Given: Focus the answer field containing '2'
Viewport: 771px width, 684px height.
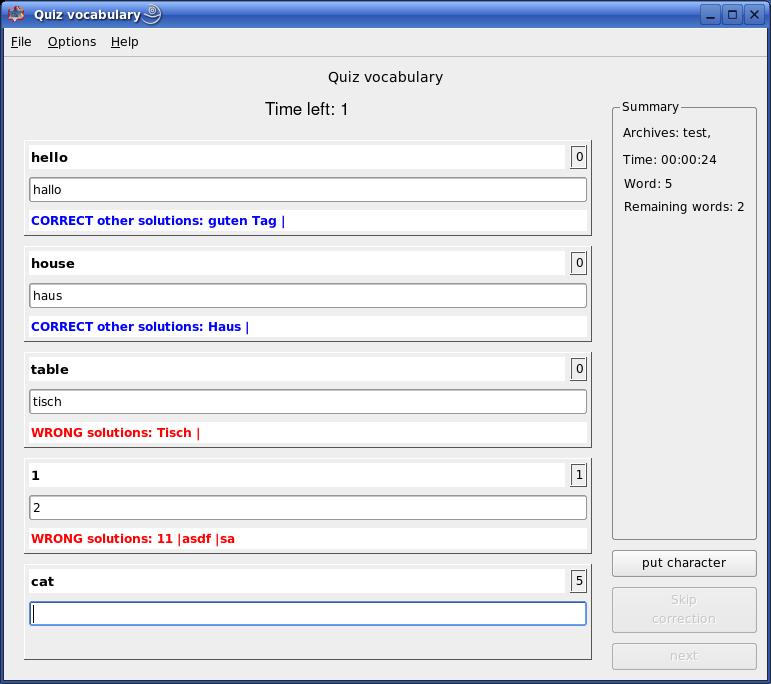Looking at the screenshot, I should tap(308, 507).
